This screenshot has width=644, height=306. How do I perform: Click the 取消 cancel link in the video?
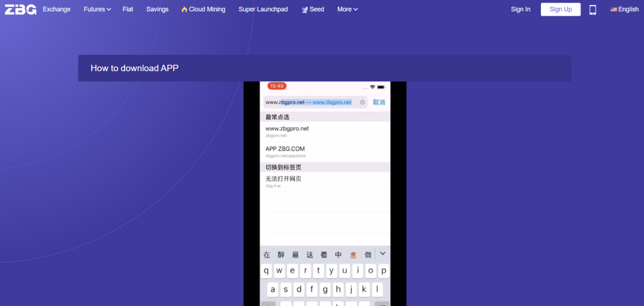[x=379, y=103]
